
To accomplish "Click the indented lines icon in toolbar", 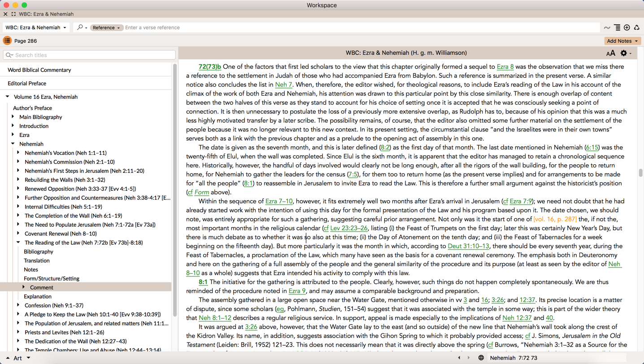I will (617, 28).
